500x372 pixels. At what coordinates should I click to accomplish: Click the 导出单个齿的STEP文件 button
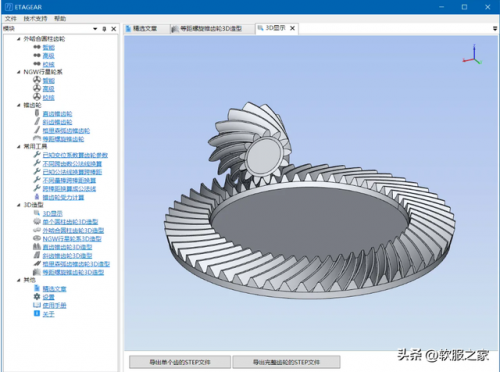[180, 362]
